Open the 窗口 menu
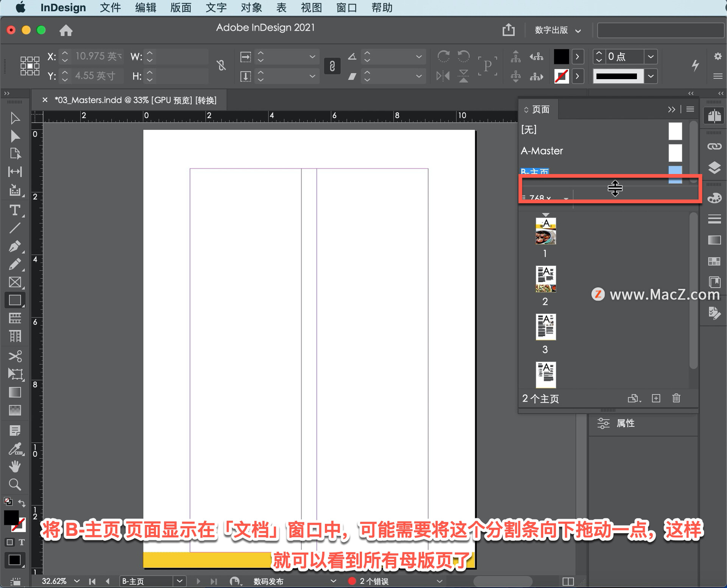Screen dimensions: 727x588 [346, 8]
